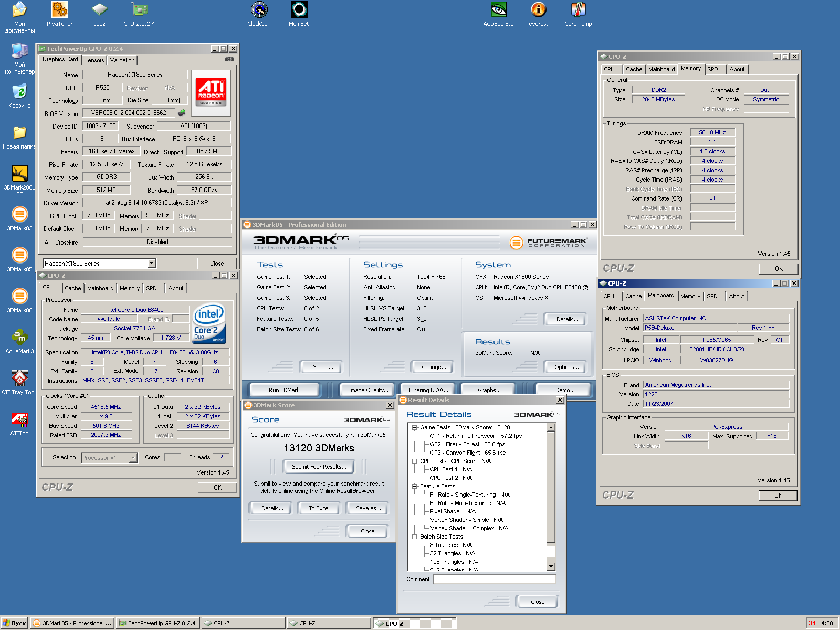This screenshot has height=630, width=840.
Task: Collapse the Feature Tests tree node
Action: [414, 486]
